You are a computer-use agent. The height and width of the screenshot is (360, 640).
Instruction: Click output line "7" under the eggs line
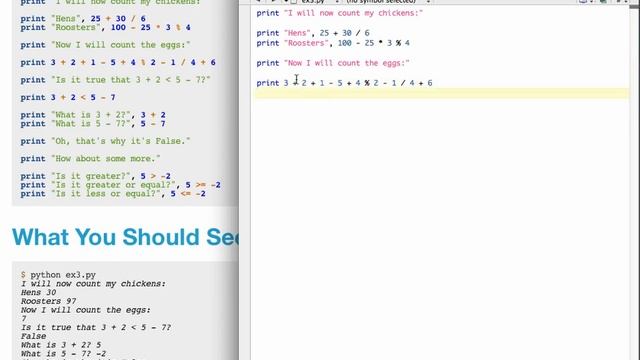(24, 319)
